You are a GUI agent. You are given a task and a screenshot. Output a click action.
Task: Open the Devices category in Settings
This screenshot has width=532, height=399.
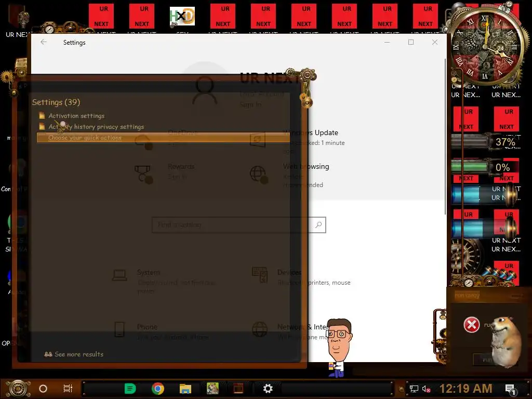point(301,277)
